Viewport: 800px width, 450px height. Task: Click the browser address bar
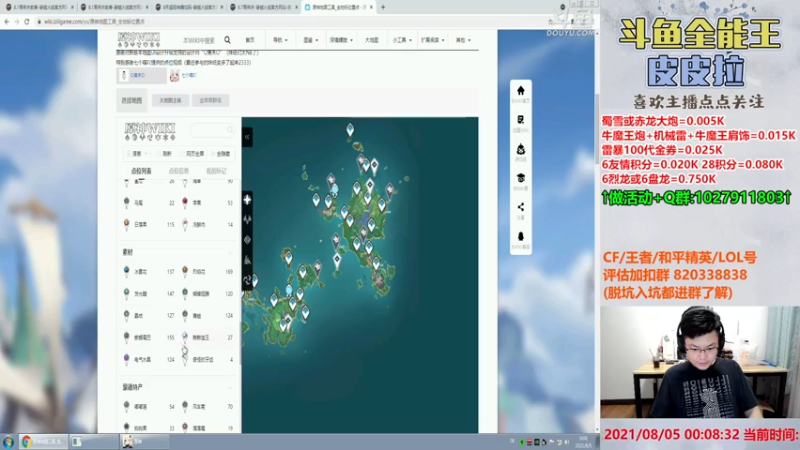(291, 21)
